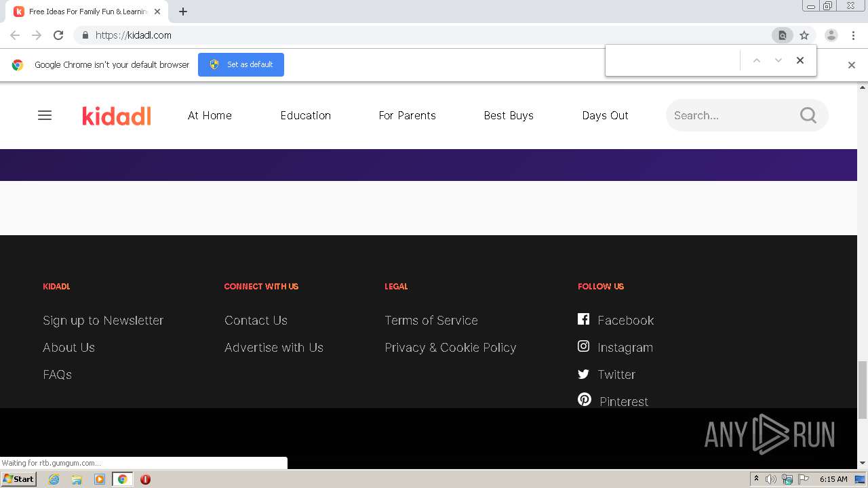Click the CONNECT WITH US footer heading
The image size is (868, 488).
click(261, 286)
